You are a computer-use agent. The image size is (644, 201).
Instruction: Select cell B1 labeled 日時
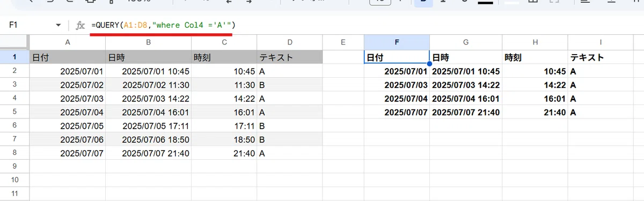[148, 57]
